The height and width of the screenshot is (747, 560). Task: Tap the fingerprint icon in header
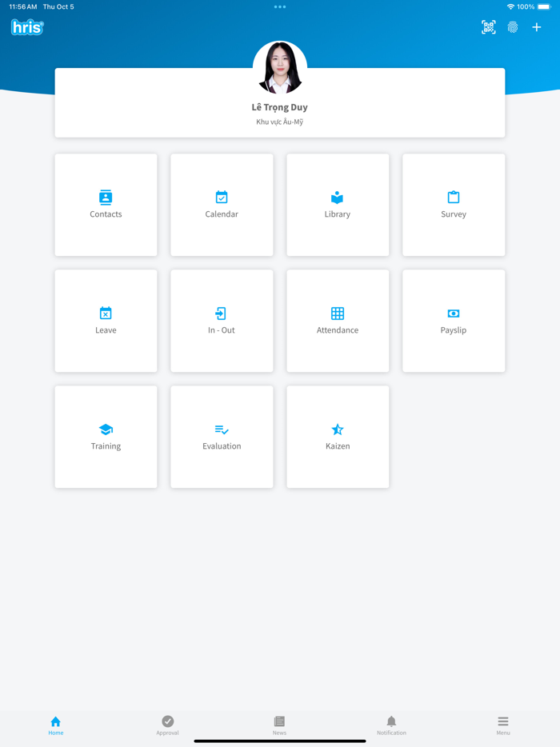(513, 27)
